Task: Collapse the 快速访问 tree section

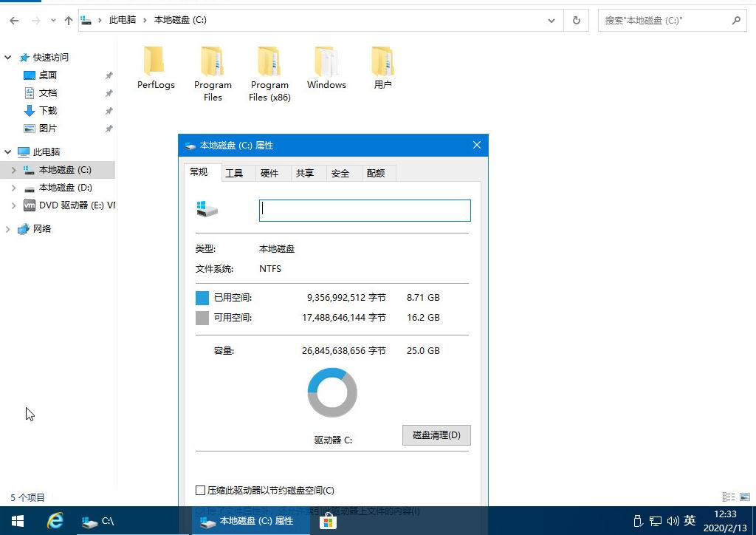Action: [x=7, y=58]
